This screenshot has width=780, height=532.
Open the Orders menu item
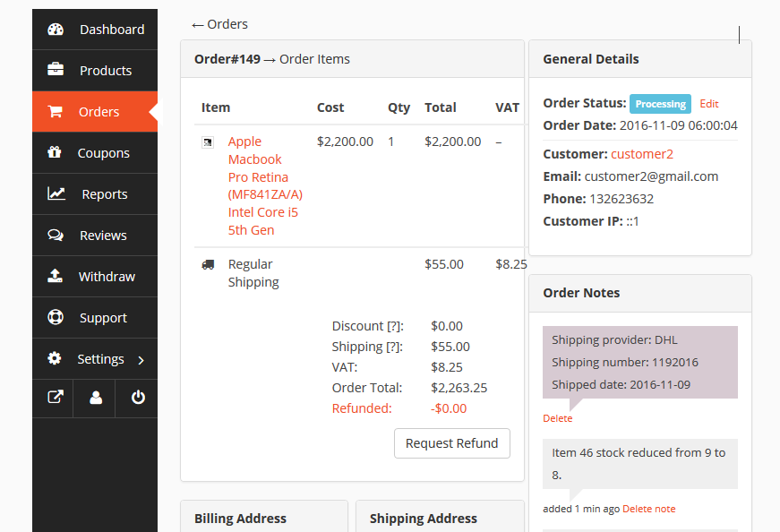point(99,112)
